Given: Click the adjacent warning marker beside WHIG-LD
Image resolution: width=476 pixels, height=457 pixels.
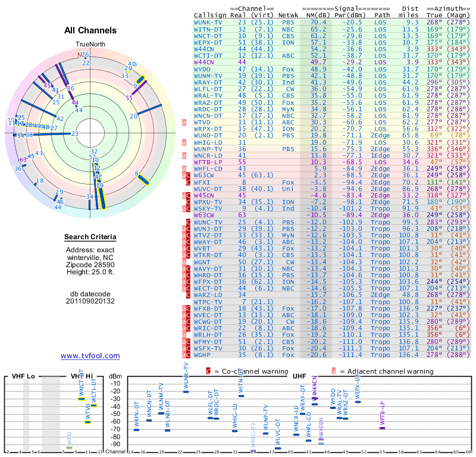Looking at the screenshot, I should 184,142.
